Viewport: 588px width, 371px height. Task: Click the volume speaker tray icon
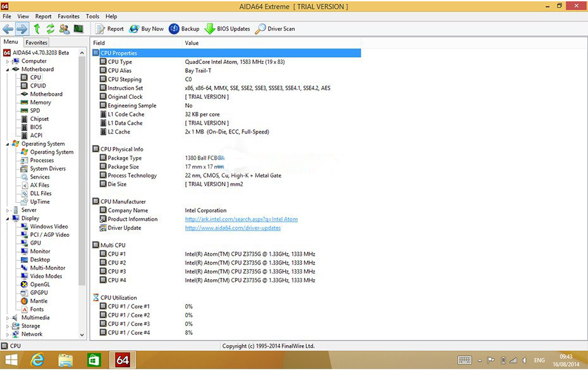525,360
